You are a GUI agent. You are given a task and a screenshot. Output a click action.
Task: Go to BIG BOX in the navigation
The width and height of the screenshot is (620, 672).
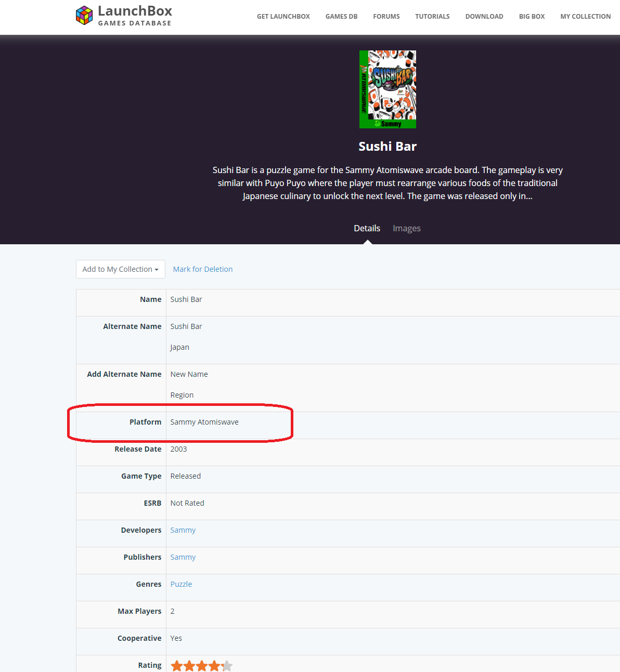[x=532, y=17]
